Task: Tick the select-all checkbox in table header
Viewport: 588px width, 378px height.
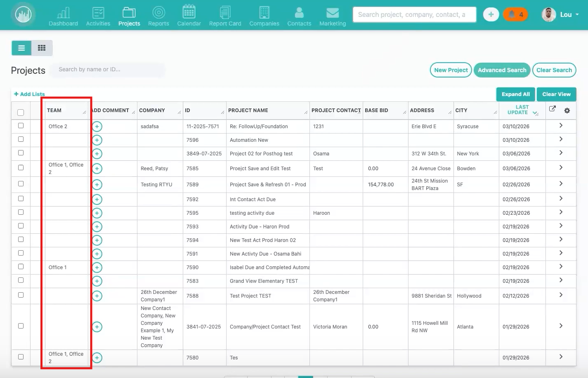Action: coord(21,112)
